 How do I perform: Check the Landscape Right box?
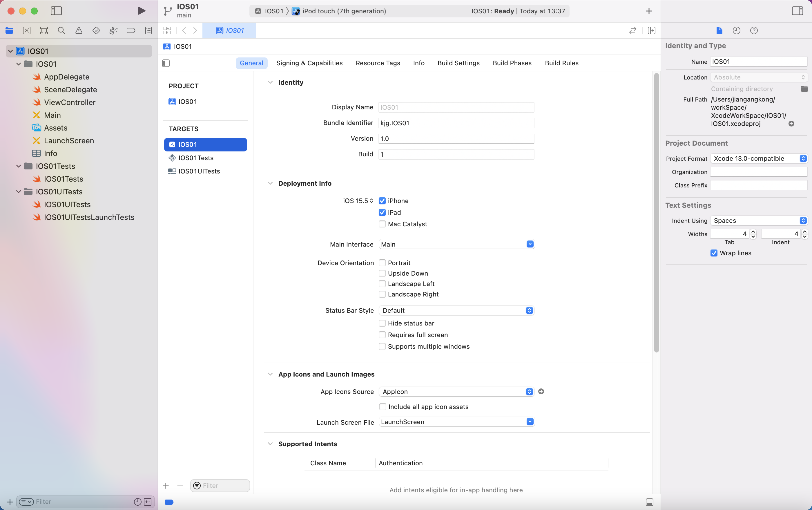point(382,294)
